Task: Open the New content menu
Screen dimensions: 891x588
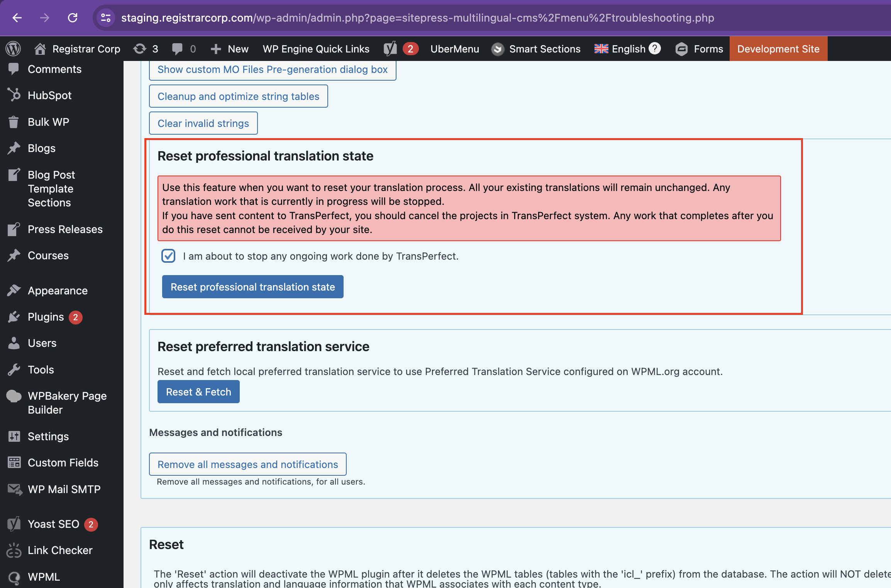Action: coord(230,49)
